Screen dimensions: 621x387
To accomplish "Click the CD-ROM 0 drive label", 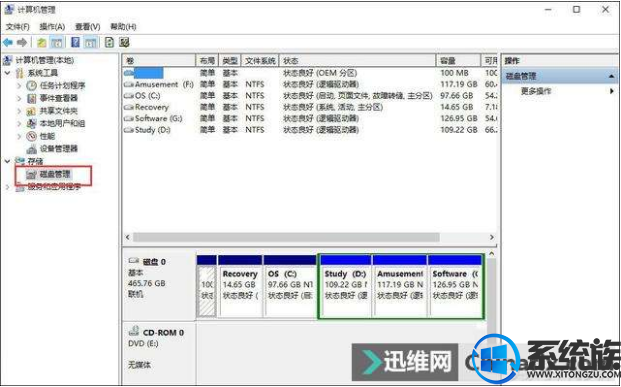I will coord(163,333).
